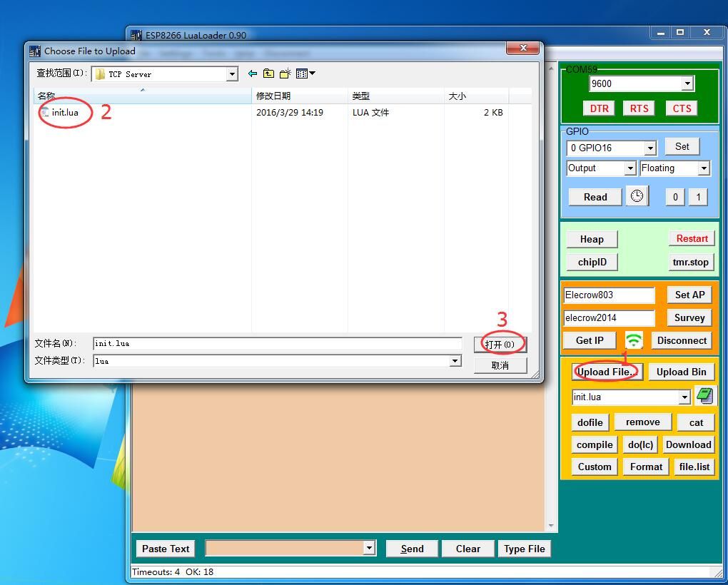The width and height of the screenshot is (728, 585).
Task: Click the back arrow in file dialog
Action: [x=253, y=73]
